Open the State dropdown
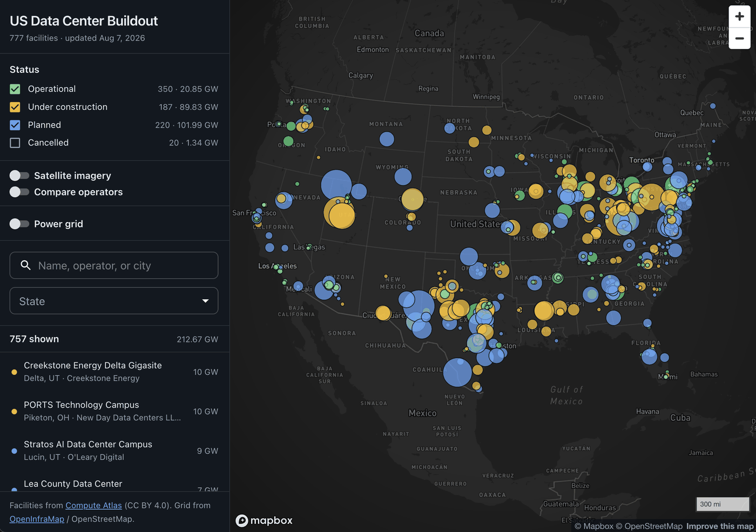Image resolution: width=756 pixels, height=532 pixels. pos(114,301)
